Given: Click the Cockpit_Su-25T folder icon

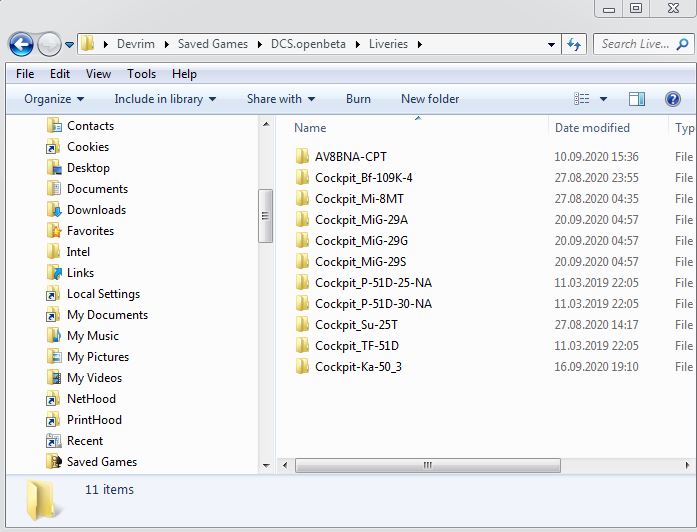Looking at the screenshot, I should 302,324.
